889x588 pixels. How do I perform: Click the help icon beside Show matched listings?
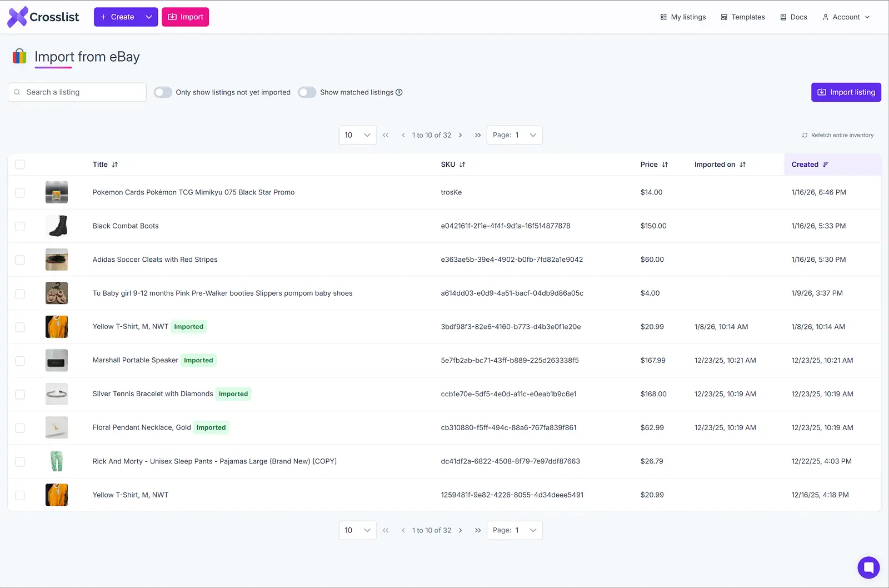pos(399,92)
